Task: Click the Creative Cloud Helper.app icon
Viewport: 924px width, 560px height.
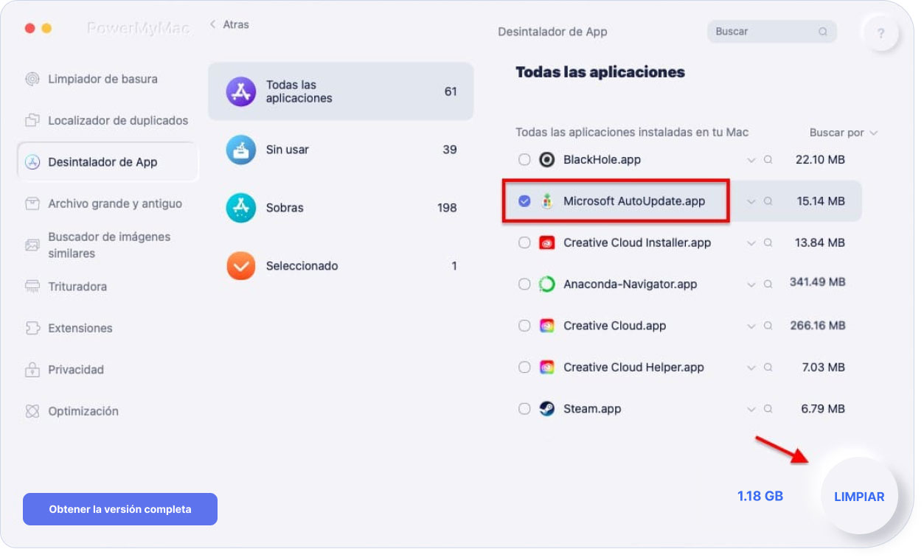Action: click(546, 367)
